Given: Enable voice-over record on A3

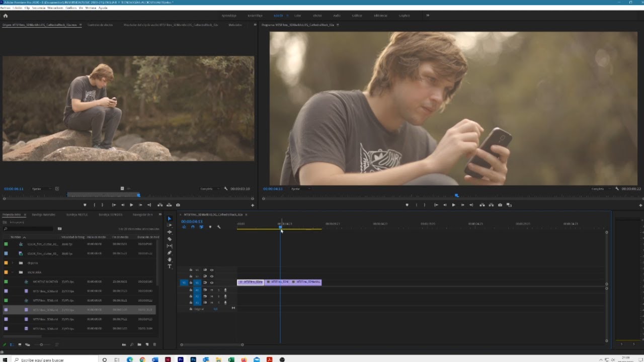Looking at the screenshot, I should point(225,303).
